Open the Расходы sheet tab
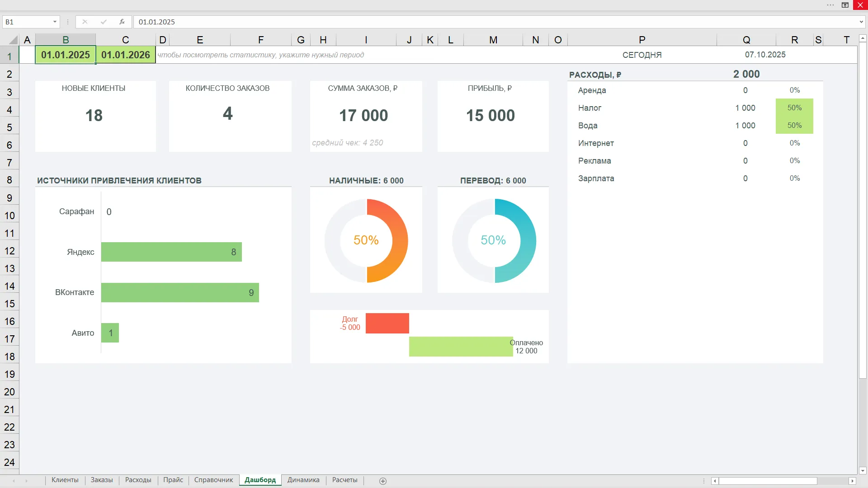This screenshot has height=488, width=868. (138, 480)
